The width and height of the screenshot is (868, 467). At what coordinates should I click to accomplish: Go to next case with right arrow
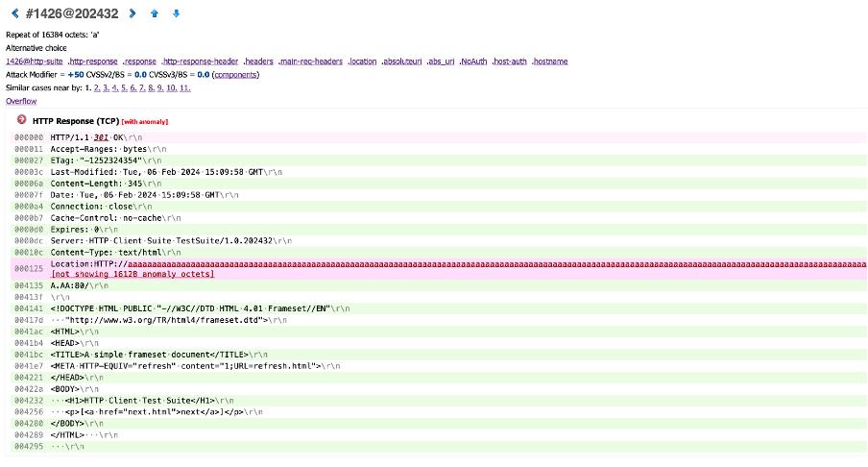coord(133,13)
